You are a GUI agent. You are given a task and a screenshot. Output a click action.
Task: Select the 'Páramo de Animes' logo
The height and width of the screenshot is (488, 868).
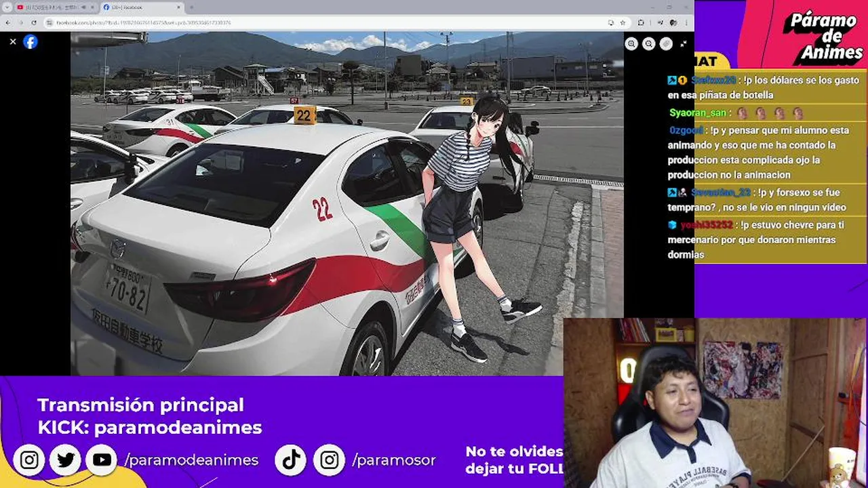824,37
